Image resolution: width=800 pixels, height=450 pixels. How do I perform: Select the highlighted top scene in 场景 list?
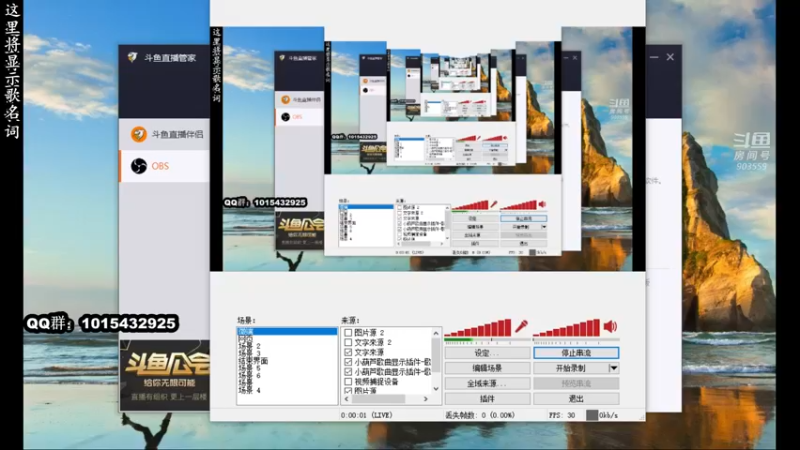[287, 332]
